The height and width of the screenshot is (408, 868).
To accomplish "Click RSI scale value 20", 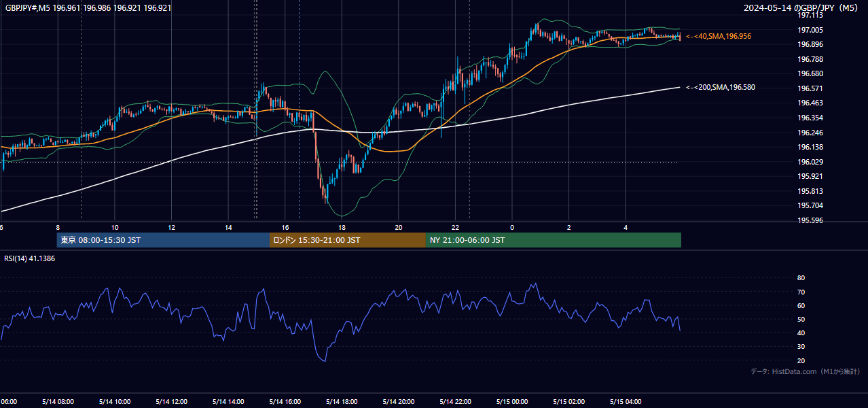I will pyautogui.click(x=801, y=360).
